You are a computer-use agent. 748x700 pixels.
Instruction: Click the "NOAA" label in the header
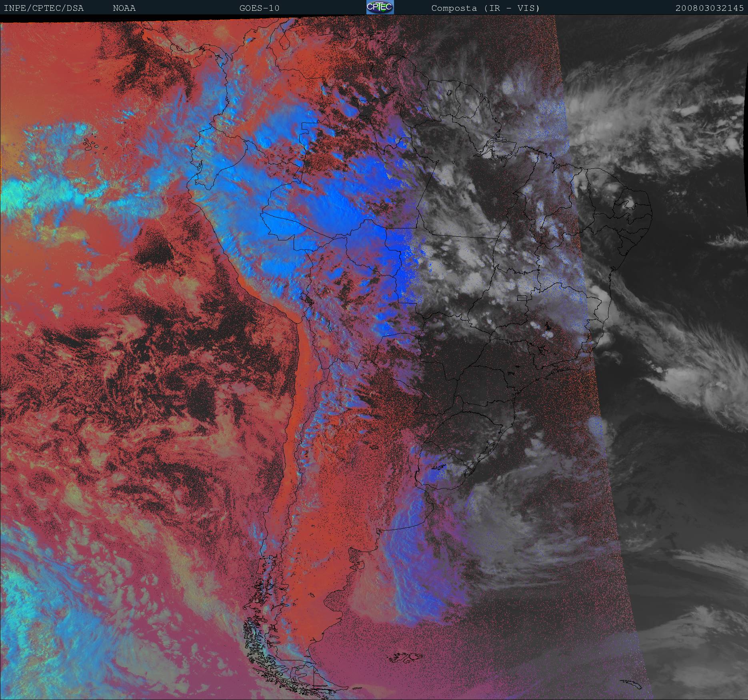tap(124, 8)
